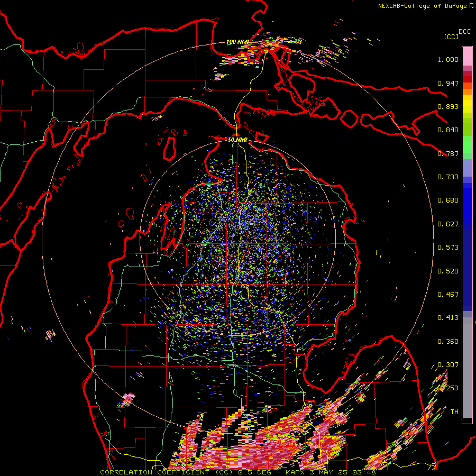476x476 pixels.
Task: Pick the pink segment at the color bar top
Action: coord(467,57)
